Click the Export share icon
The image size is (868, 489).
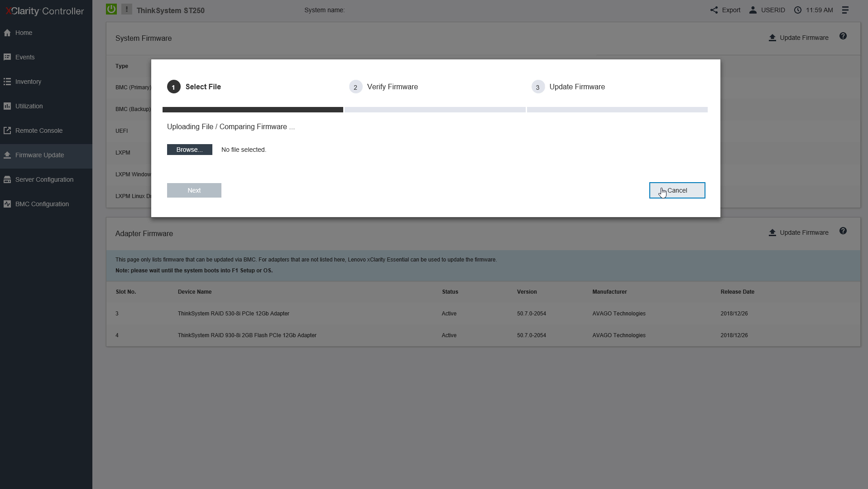[x=714, y=10]
